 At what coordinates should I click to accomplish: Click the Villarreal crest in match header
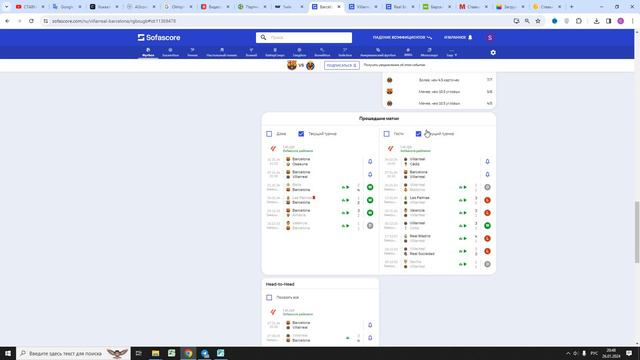(310, 65)
